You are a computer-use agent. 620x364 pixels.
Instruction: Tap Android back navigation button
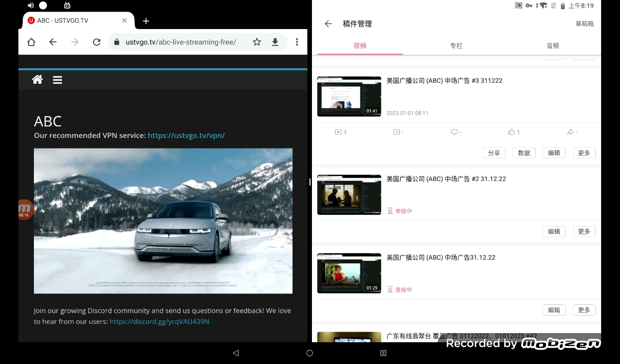pos(236,353)
